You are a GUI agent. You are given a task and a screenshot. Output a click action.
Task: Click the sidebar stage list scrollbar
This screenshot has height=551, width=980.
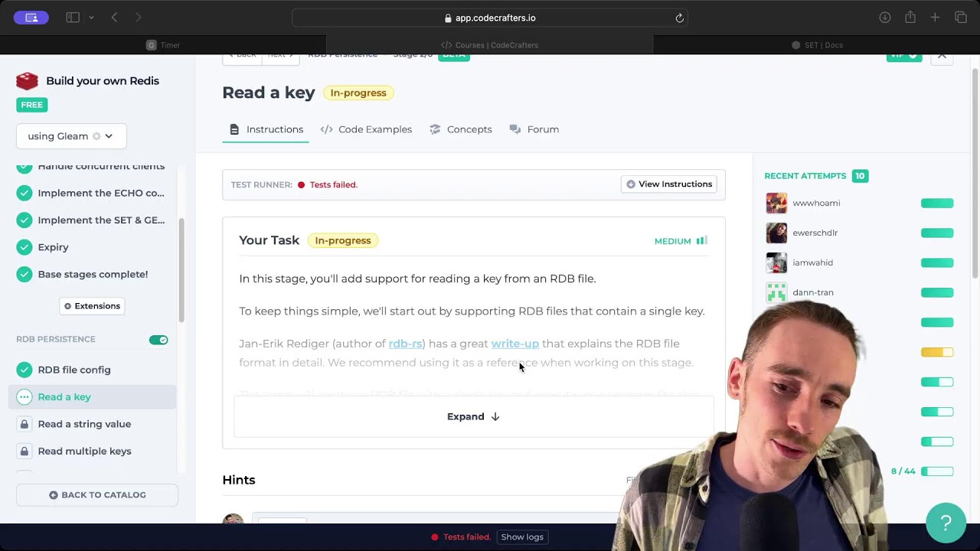pos(181,269)
